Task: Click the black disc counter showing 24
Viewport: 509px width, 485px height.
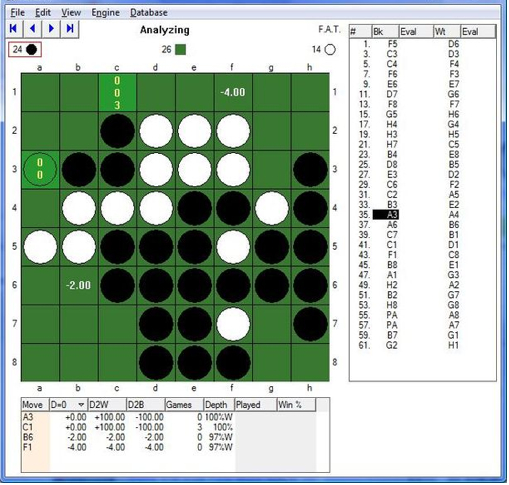Action: tap(25, 50)
